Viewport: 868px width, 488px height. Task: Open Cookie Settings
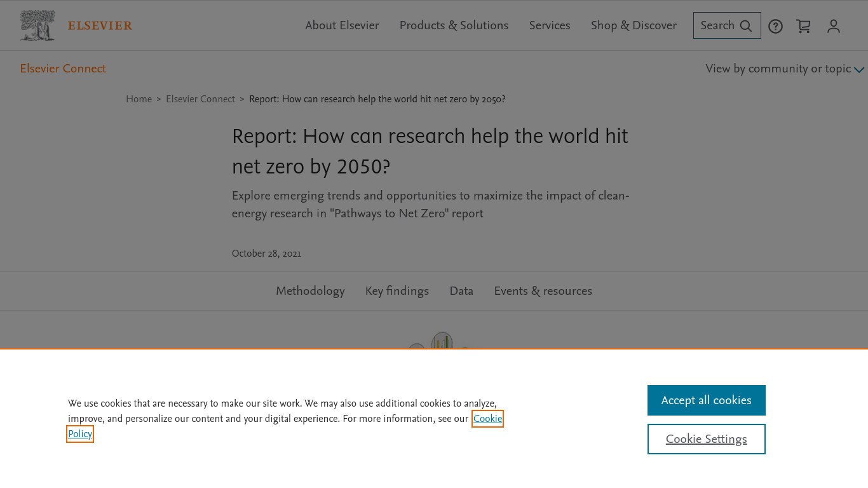pos(707,439)
